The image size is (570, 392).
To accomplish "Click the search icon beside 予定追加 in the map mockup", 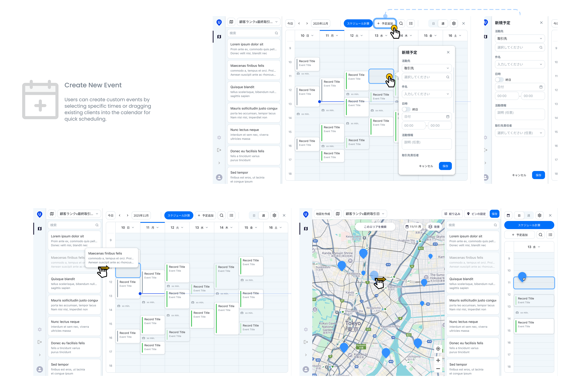I will click(x=540, y=235).
